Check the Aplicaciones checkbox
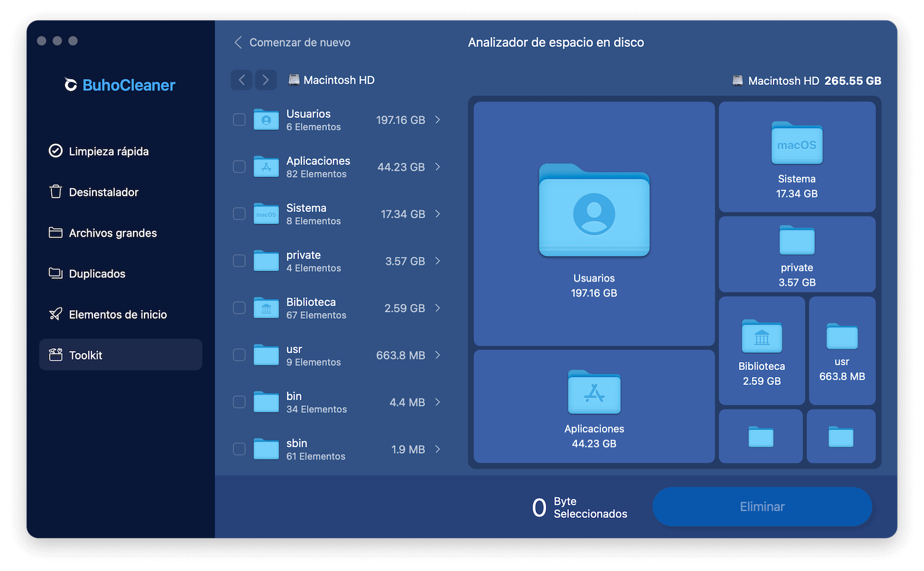This screenshot has height=571, width=924. pos(239,167)
